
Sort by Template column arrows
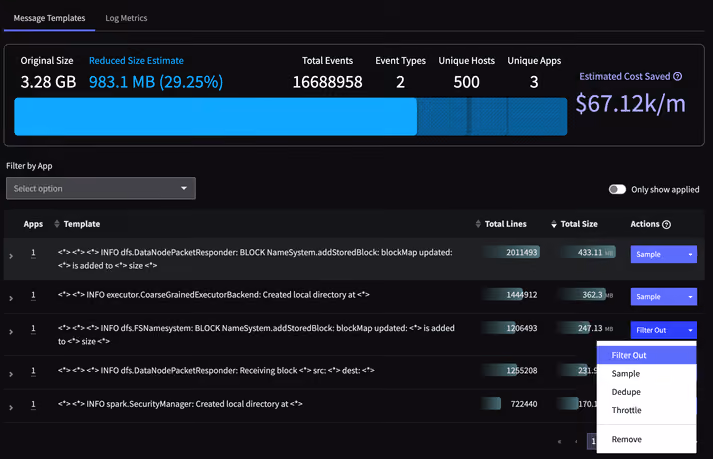[x=57, y=224]
